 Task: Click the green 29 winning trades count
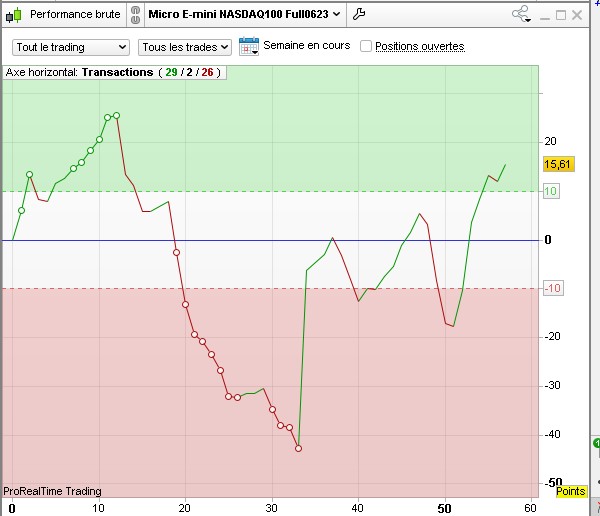pyautogui.click(x=171, y=72)
